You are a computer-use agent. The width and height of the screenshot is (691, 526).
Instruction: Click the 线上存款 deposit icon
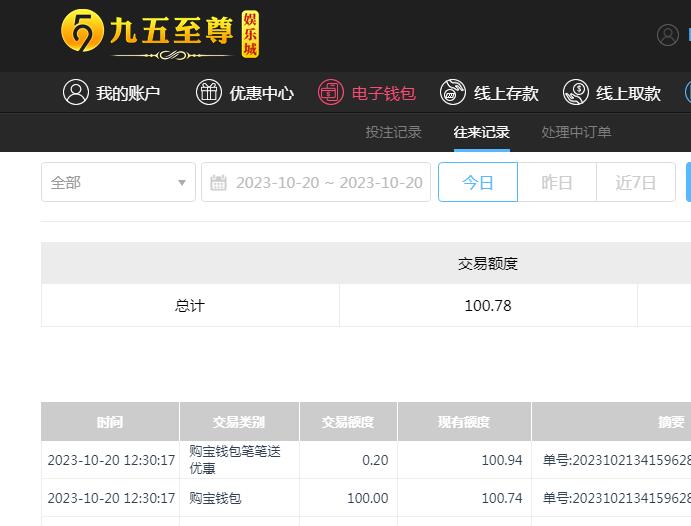(453, 92)
